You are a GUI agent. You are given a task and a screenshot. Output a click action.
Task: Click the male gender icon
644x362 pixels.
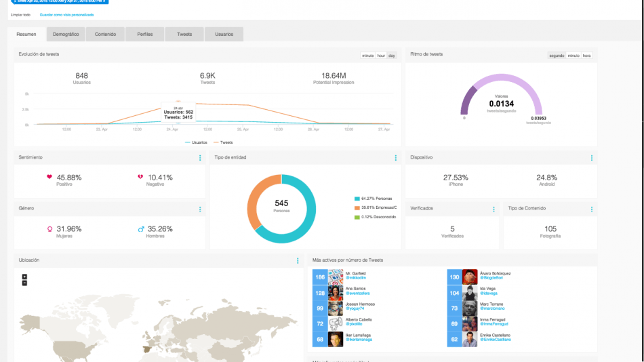pyautogui.click(x=141, y=229)
